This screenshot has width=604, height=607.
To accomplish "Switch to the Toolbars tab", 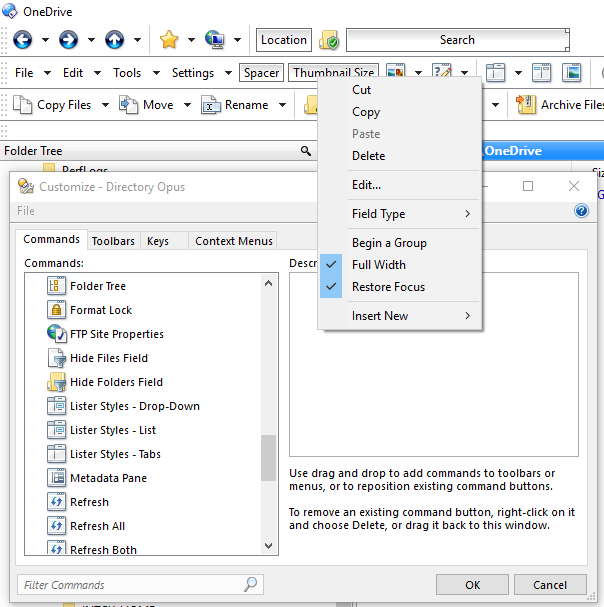I will (113, 241).
